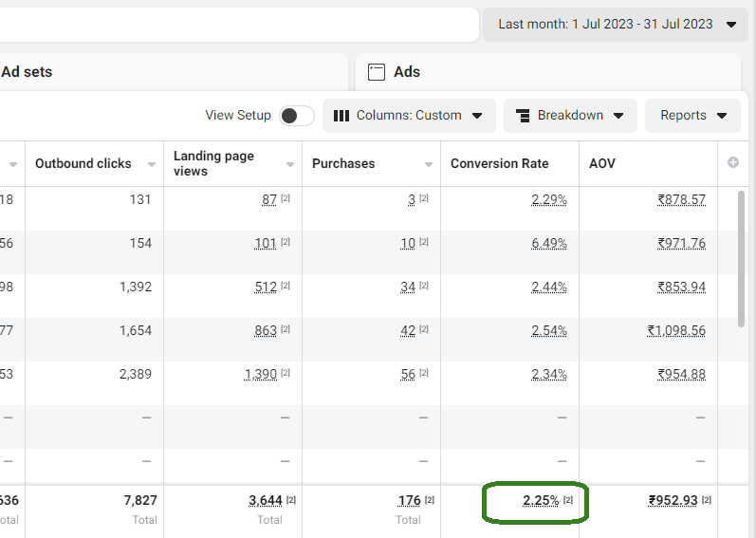Click the search input field at top
This screenshot has height=538, width=756.
[237, 25]
